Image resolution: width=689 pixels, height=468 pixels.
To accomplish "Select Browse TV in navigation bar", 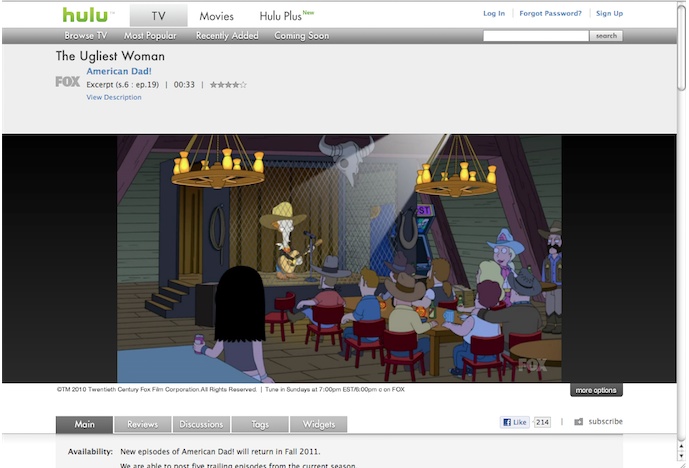I will pos(86,36).
